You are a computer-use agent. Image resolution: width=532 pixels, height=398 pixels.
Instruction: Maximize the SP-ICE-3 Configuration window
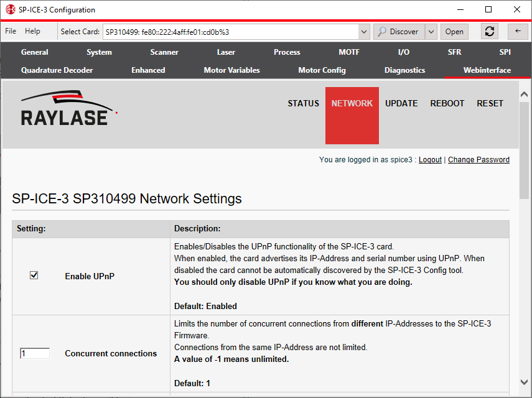(x=488, y=9)
